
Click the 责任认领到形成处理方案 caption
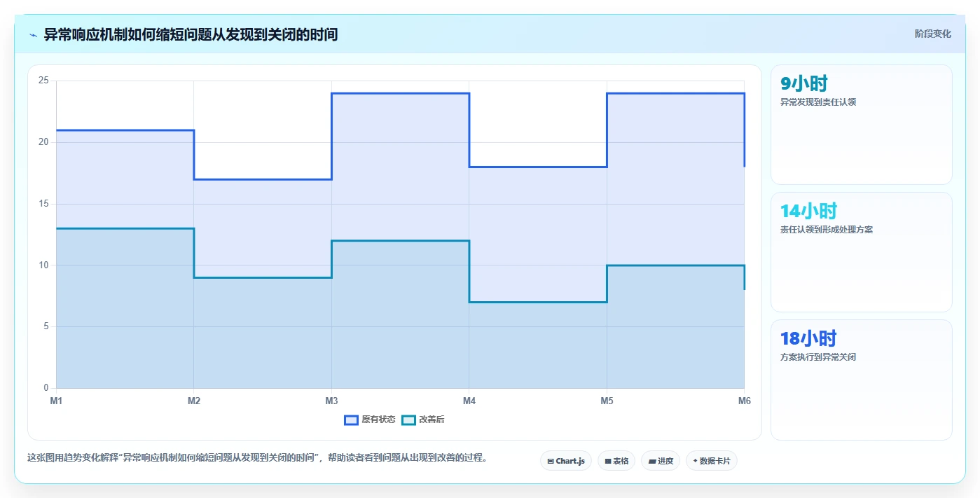(827, 229)
